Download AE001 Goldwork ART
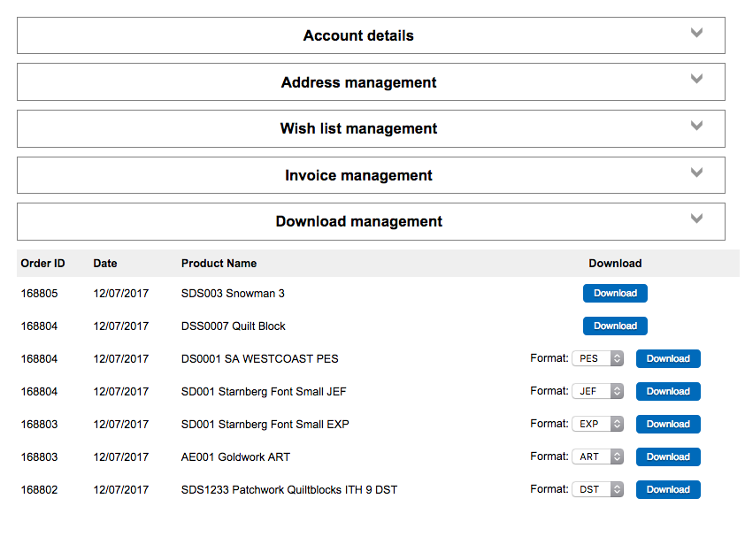745x560 pixels. click(668, 457)
